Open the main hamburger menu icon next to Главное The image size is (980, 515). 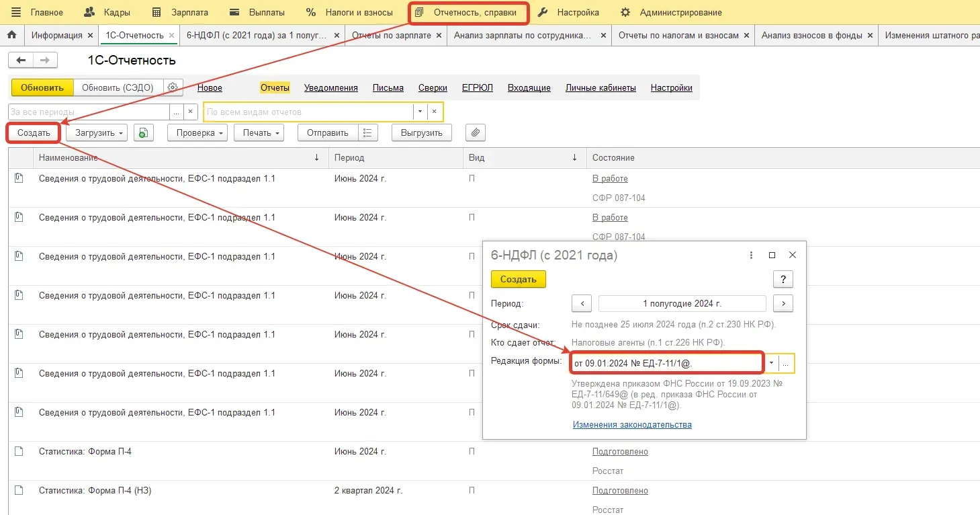point(16,12)
